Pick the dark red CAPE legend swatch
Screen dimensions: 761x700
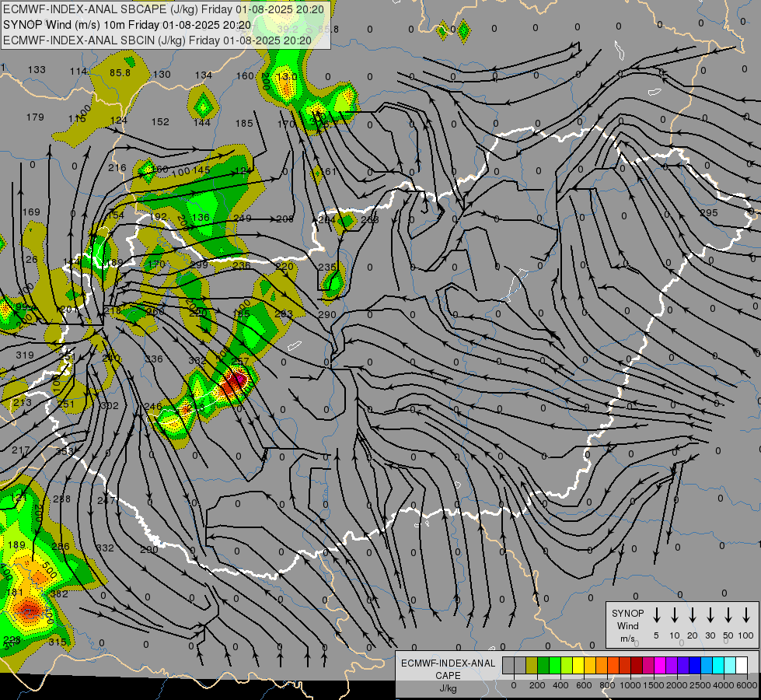coord(637,665)
